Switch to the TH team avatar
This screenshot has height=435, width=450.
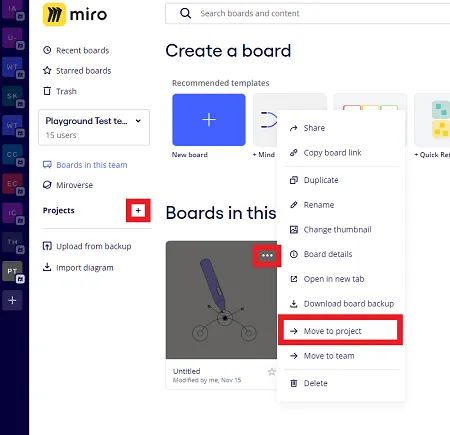[13, 242]
